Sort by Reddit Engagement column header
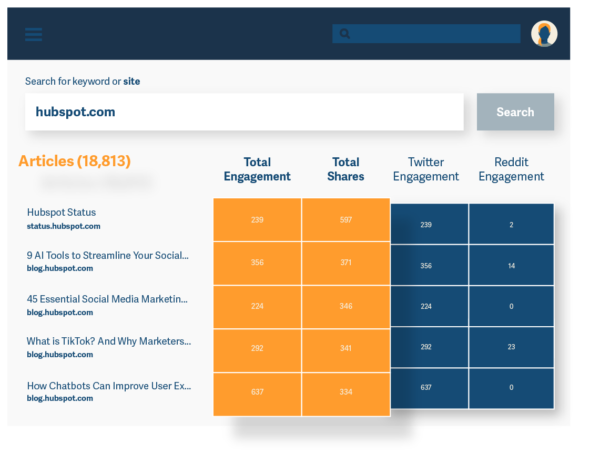This screenshot has width=600, height=463. coord(511,169)
